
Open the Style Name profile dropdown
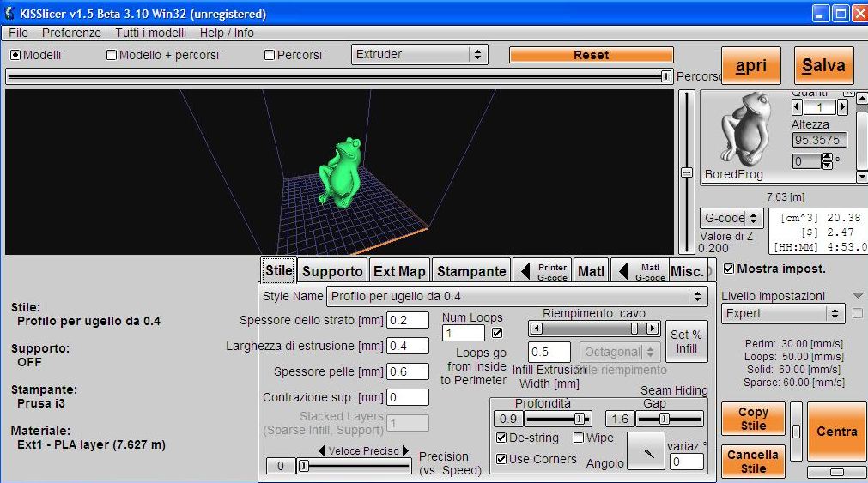point(516,296)
